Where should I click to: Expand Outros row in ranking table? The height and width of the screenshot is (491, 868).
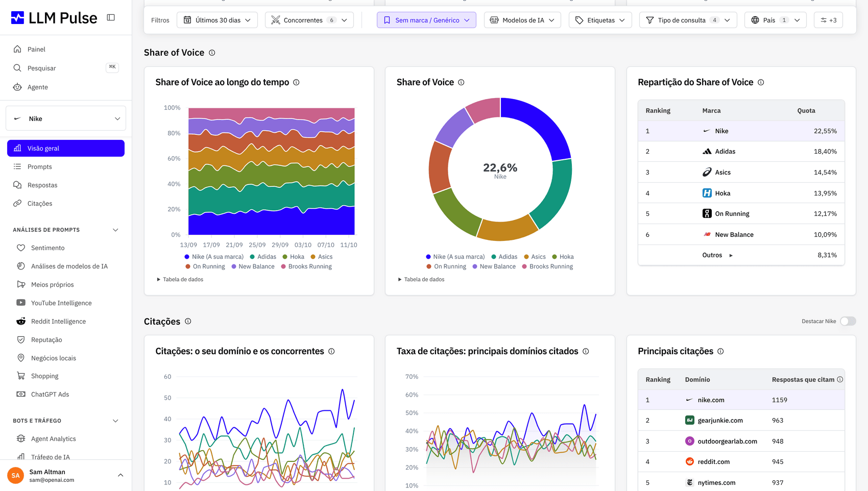tap(741, 255)
